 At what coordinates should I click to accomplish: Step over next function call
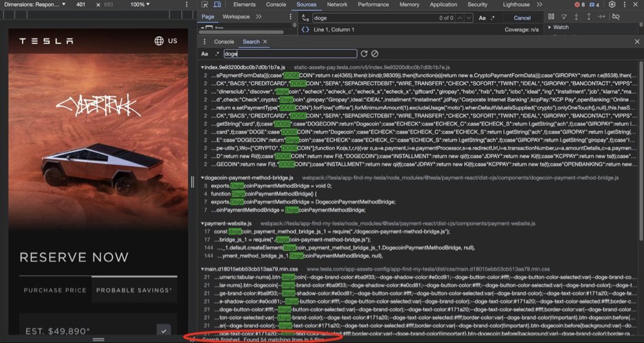564,16
